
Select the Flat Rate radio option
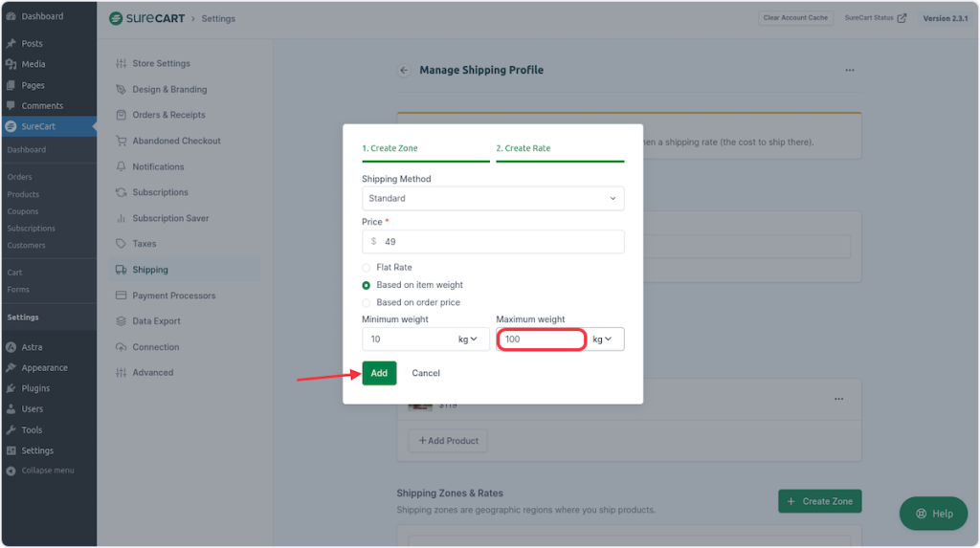click(x=367, y=268)
